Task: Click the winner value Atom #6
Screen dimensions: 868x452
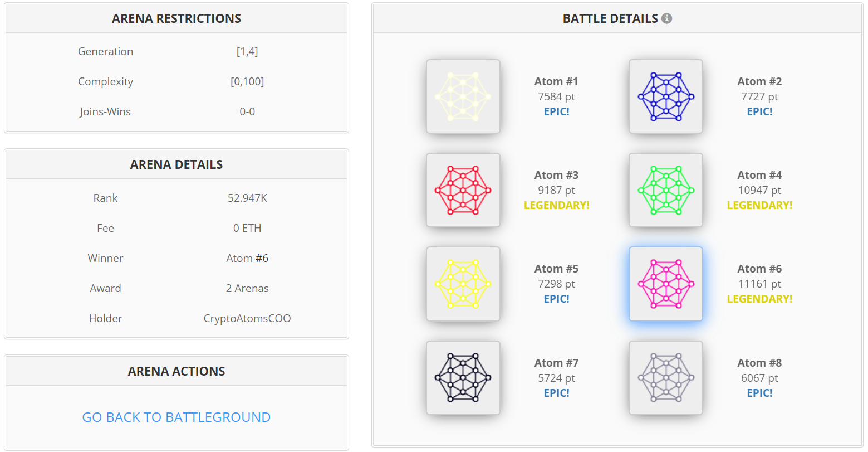Action: pyautogui.click(x=247, y=258)
